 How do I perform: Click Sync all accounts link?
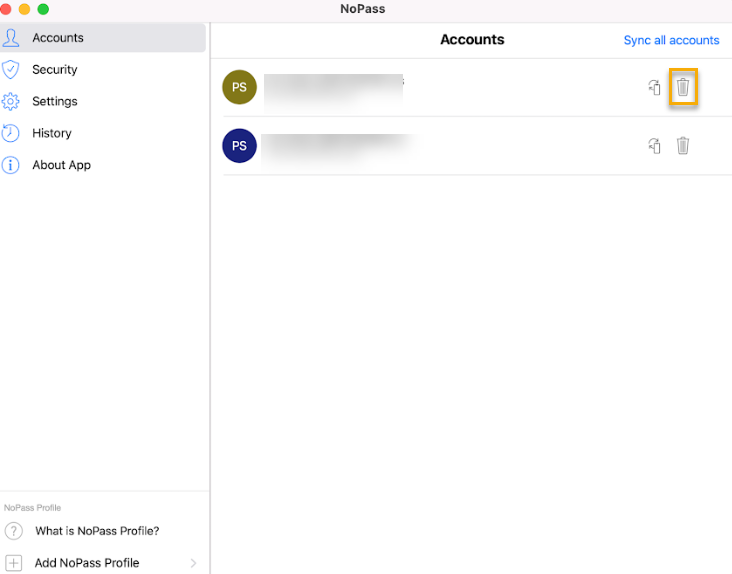pos(671,40)
